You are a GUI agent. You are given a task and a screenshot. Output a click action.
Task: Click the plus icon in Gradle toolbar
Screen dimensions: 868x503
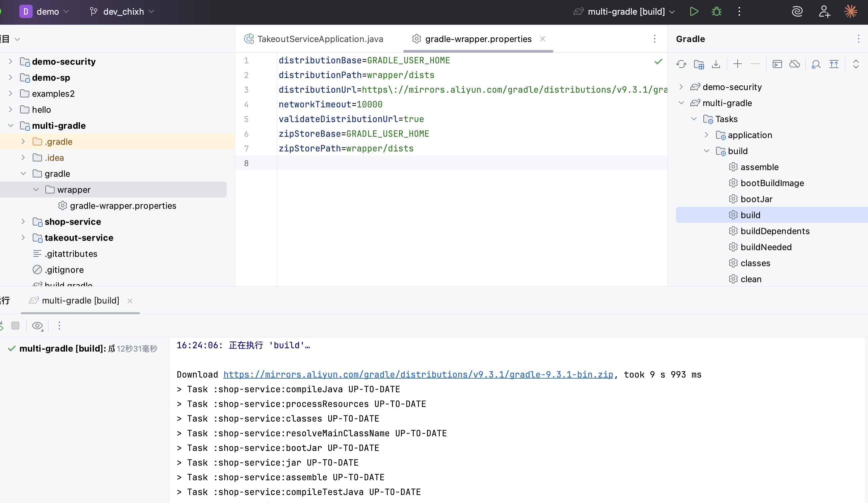click(737, 64)
